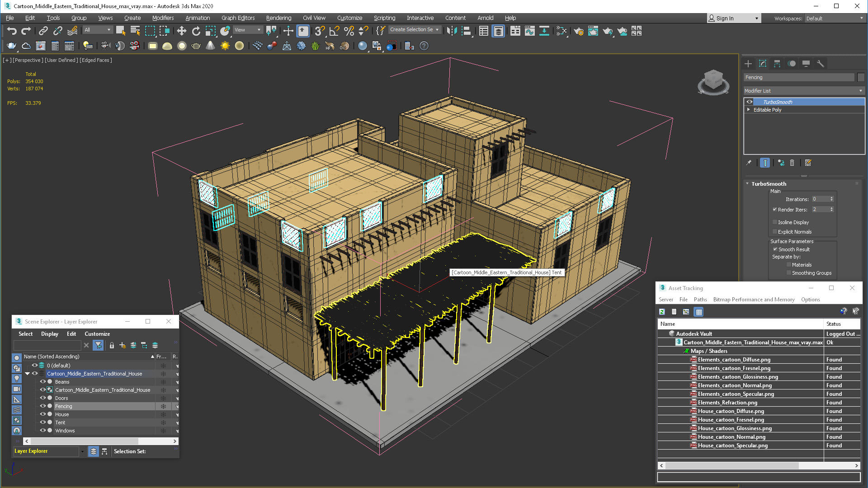Viewport: 868px width, 488px height.
Task: Click the Mirror tool icon
Action: pos(452,31)
